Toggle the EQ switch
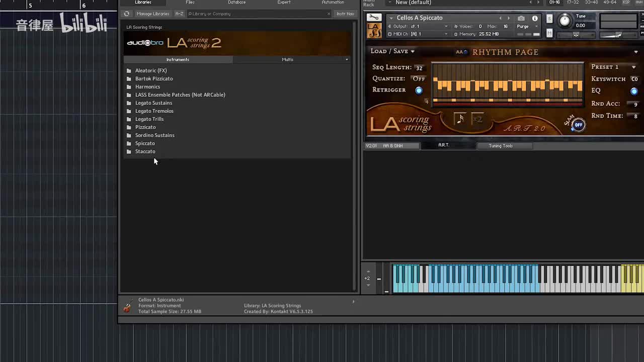The image size is (644, 362). click(x=634, y=91)
